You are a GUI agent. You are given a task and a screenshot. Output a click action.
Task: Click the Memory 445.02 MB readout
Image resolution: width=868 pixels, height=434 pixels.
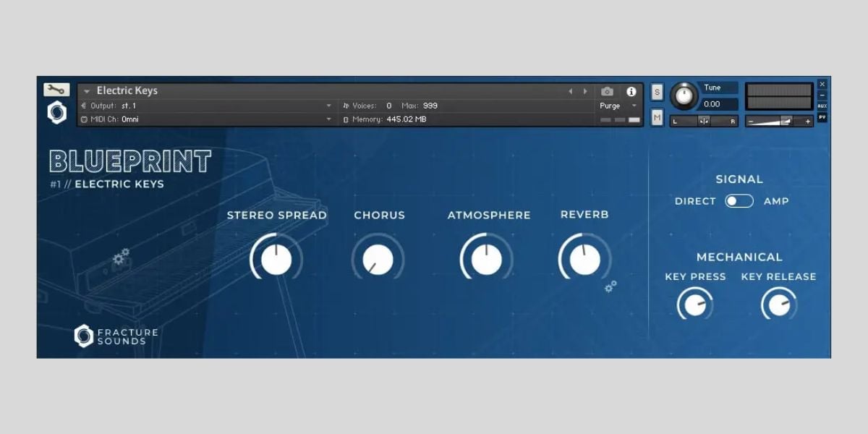[385, 119]
